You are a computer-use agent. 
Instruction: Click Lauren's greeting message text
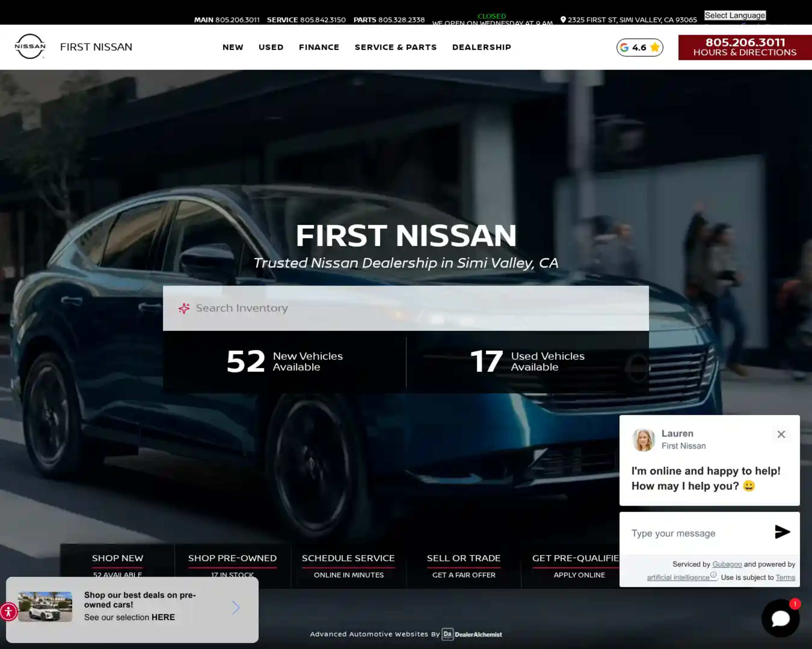point(706,478)
